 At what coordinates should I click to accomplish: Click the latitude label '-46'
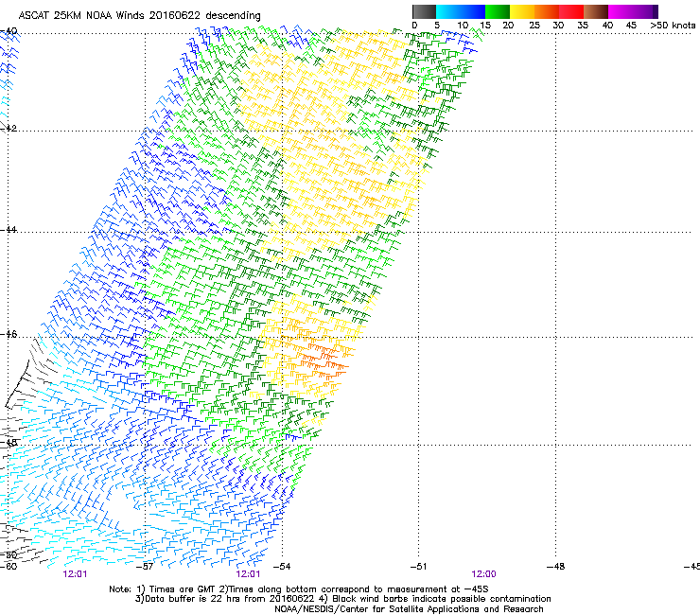pos(9,334)
